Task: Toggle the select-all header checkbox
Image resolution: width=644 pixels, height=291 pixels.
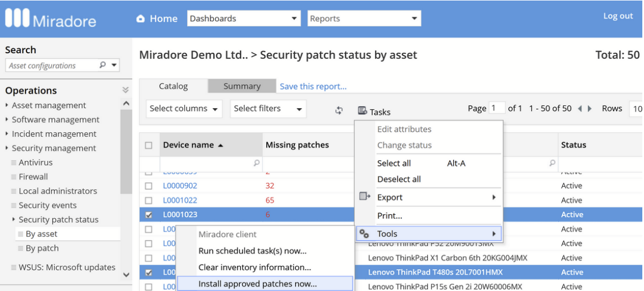Action: 149,145
